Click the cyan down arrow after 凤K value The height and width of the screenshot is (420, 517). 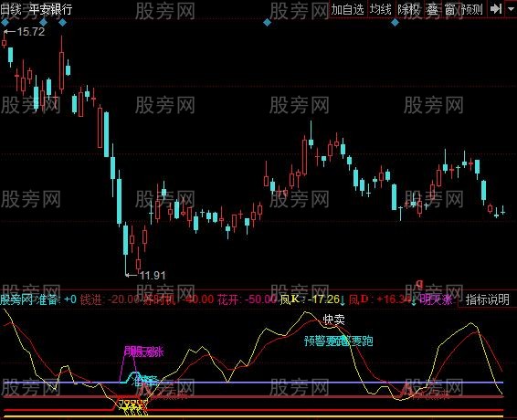click(343, 300)
